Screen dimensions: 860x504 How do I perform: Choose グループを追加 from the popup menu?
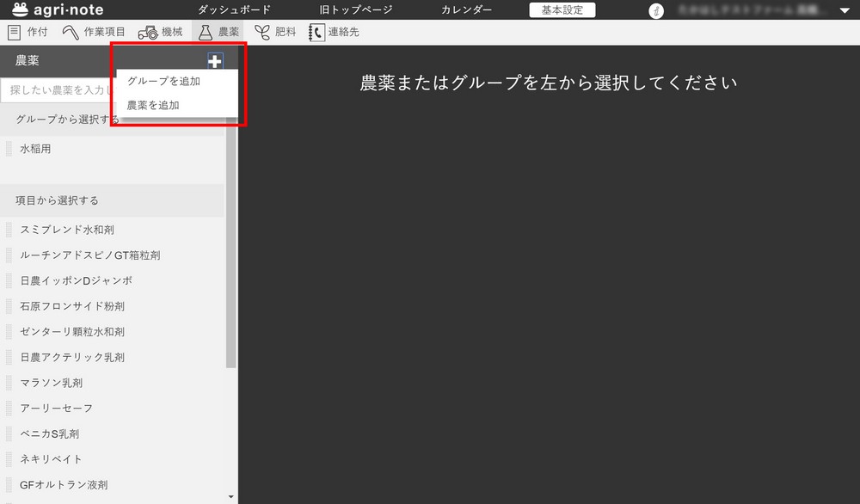(163, 82)
